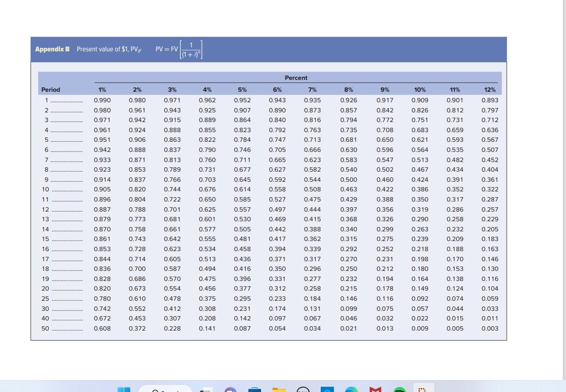Image resolution: width=566 pixels, height=392 pixels.
Task: Click period 9 value 0.500 under 8%
Action: point(348,180)
